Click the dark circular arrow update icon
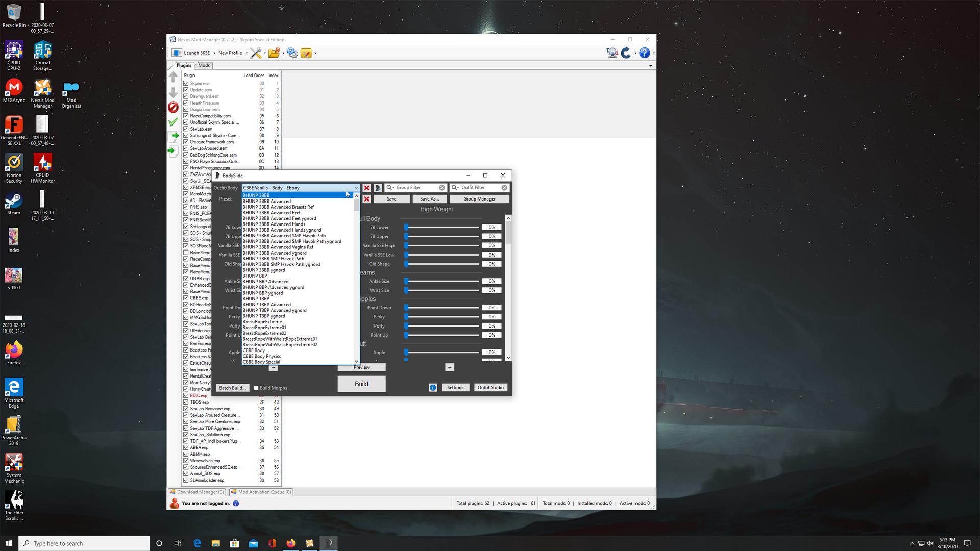This screenshot has width=980, height=551. [x=626, y=53]
